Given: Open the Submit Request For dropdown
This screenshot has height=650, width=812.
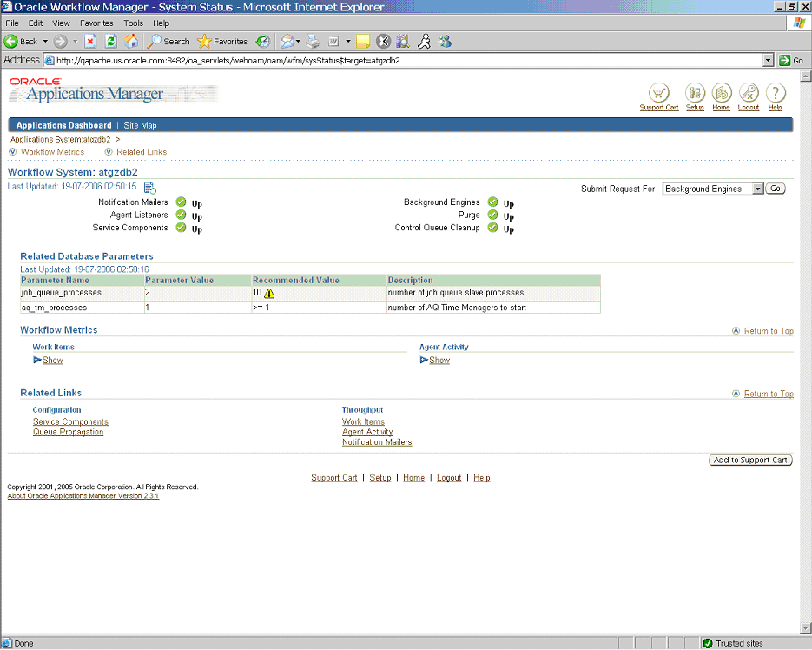Looking at the screenshot, I should coord(757,189).
